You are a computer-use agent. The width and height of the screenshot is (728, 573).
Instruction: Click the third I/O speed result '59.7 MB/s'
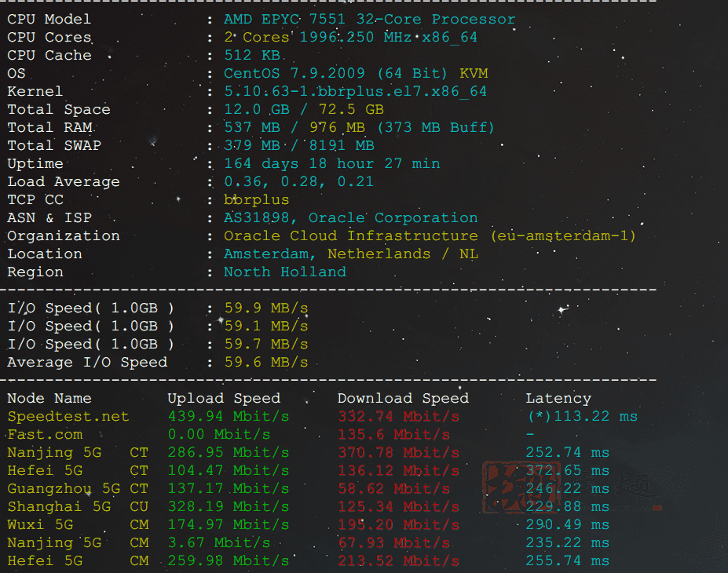coord(266,345)
